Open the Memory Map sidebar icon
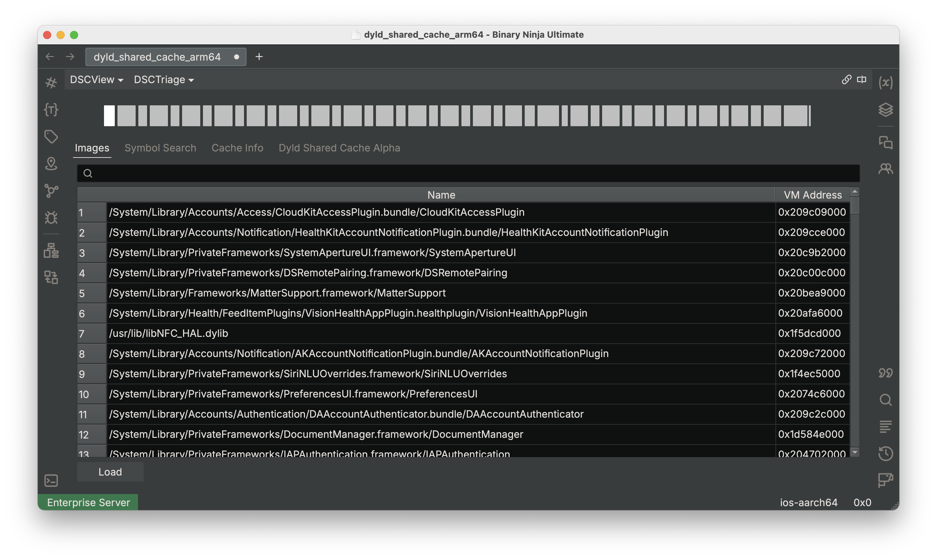Viewport: 937px width, 560px height. tap(51, 164)
